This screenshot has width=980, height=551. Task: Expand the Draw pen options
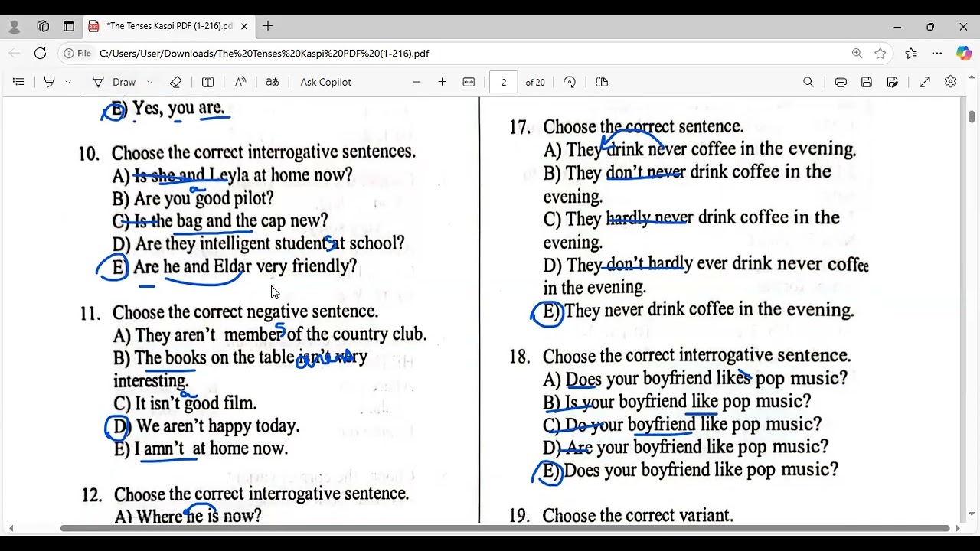pos(149,82)
